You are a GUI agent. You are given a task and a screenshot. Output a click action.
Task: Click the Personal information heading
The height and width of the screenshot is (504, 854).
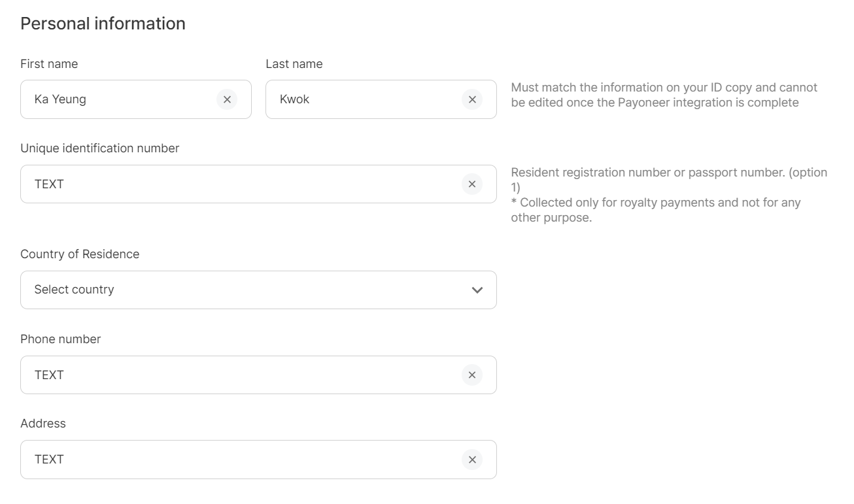point(103,24)
